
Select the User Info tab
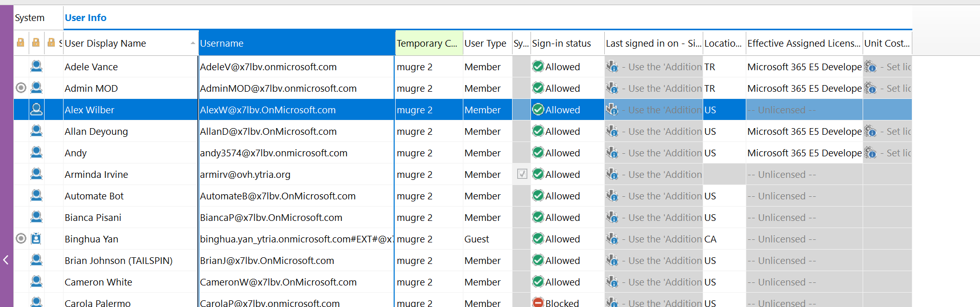coord(86,18)
